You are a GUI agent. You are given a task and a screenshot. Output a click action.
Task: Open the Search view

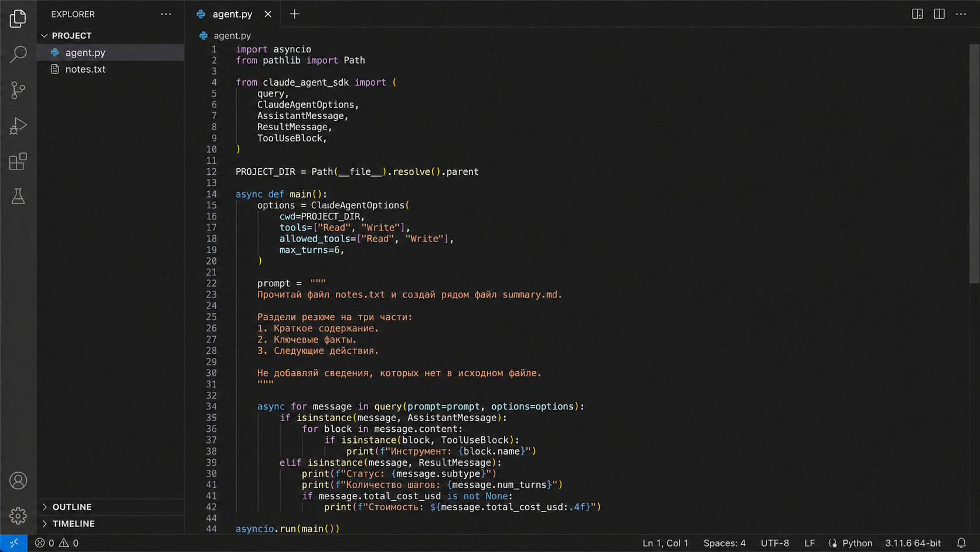[x=18, y=54]
